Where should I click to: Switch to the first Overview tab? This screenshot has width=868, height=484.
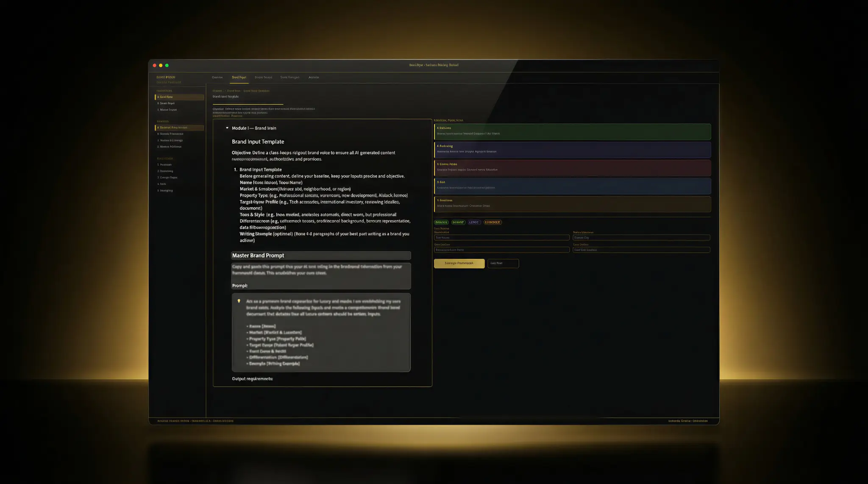tap(217, 77)
